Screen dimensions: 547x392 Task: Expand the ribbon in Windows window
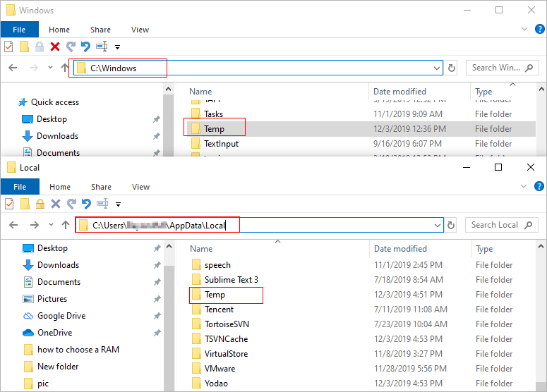tap(524, 30)
